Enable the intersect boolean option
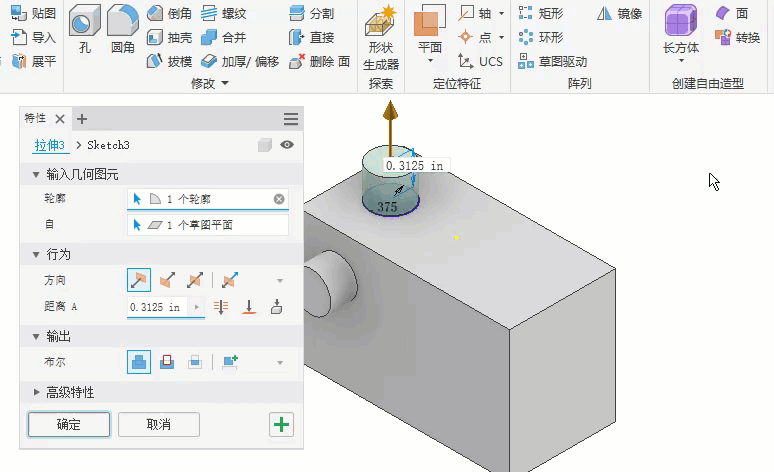This screenshot has height=472, width=774. coord(195,362)
